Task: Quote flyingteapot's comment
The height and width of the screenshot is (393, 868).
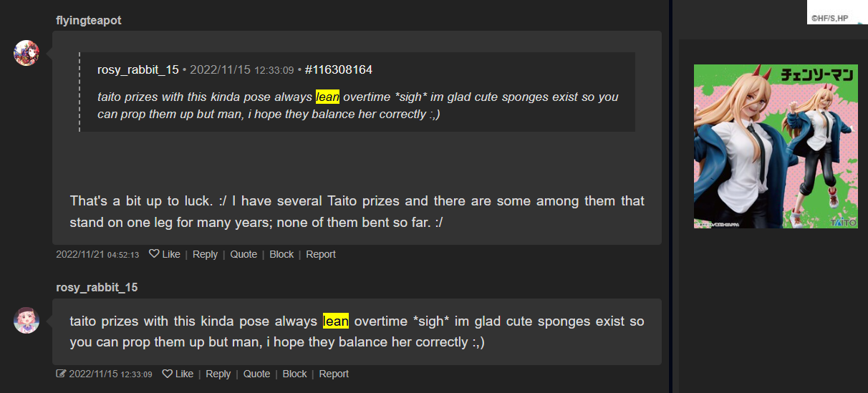Action: pos(243,254)
